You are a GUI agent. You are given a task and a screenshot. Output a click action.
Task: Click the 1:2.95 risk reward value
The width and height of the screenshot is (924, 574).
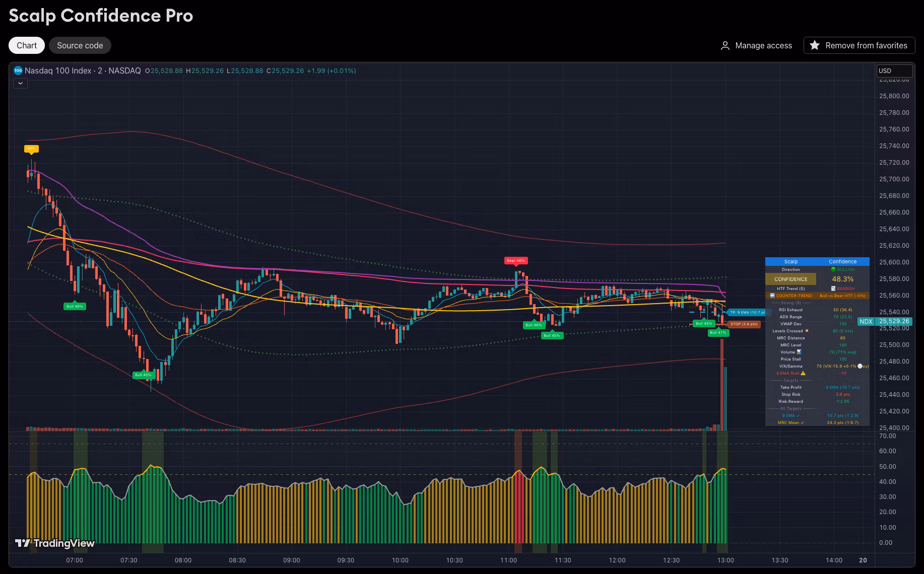(x=842, y=401)
